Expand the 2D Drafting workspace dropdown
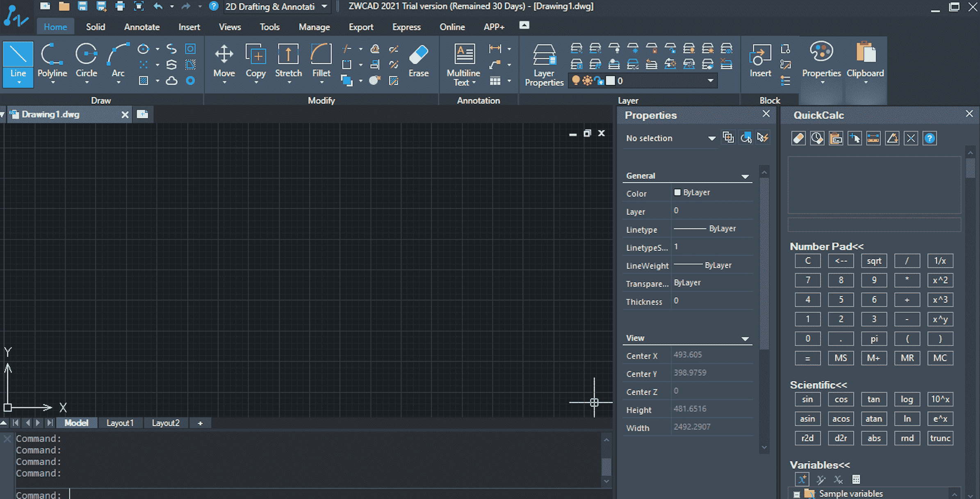This screenshot has height=499, width=980. click(324, 7)
